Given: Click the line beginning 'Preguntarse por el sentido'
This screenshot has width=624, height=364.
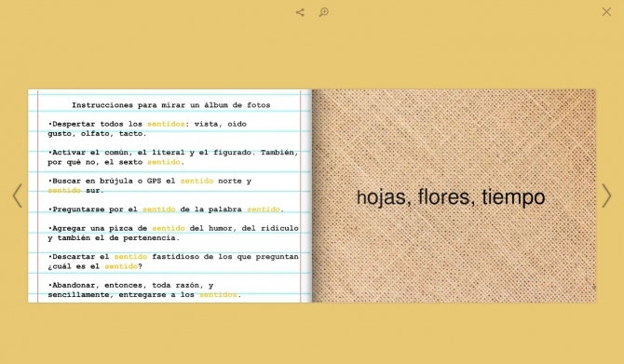Looking at the screenshot, I should [166, 209].
